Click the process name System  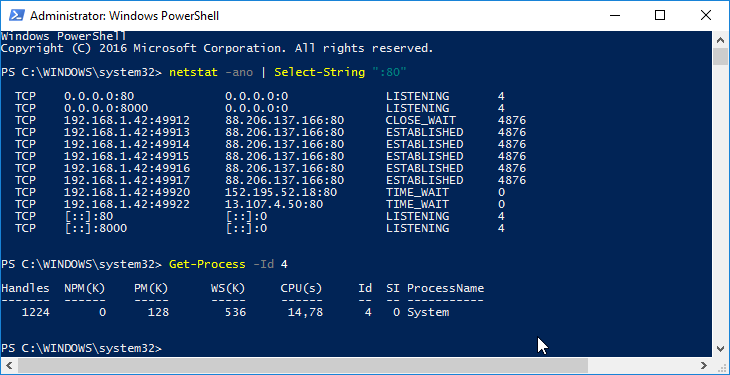428,313
